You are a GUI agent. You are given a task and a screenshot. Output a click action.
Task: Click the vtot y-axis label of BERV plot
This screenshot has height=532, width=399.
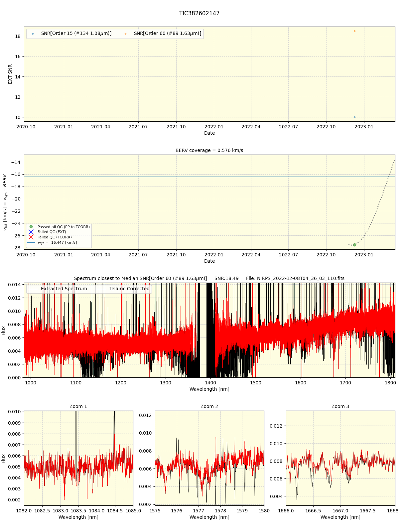coord(5,202)
